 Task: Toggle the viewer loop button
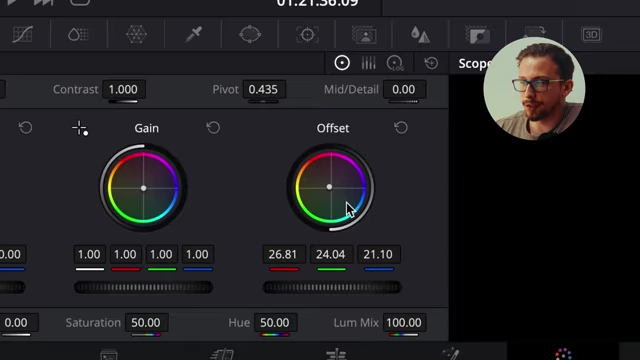(80, 2)
